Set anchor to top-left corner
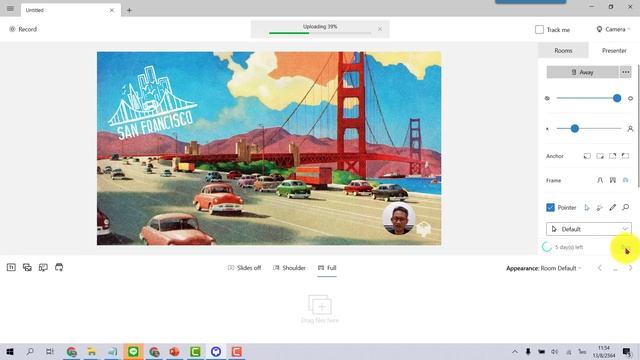 pyautogui.click(x=625, y=156)
